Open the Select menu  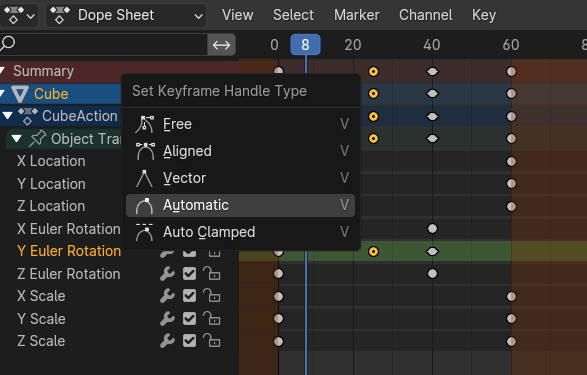[x=293, y=15]
